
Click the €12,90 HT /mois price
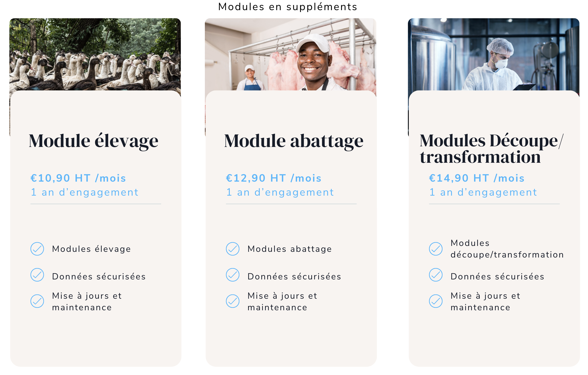(273, 178)
